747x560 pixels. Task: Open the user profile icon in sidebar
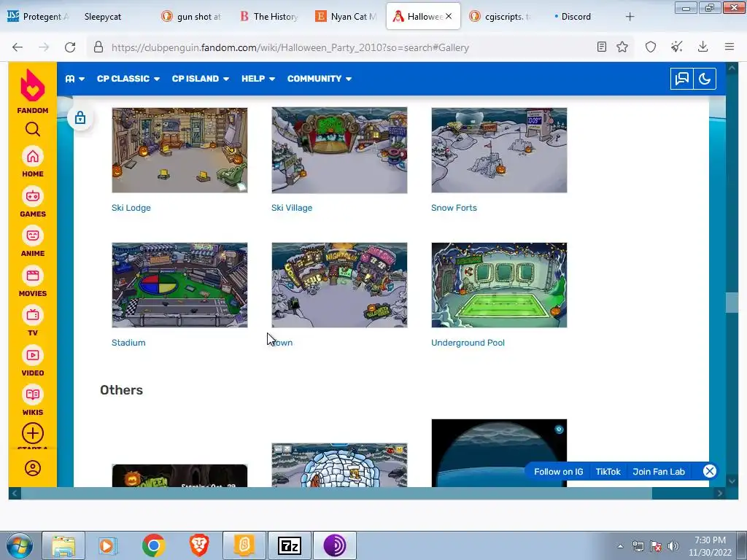[32, 468]
